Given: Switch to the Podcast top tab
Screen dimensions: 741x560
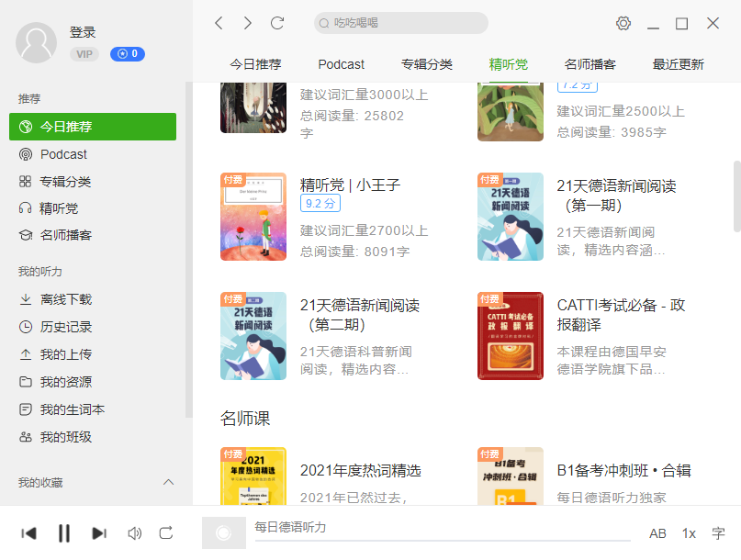Looking at the screenshot, I should click(342, 64).
